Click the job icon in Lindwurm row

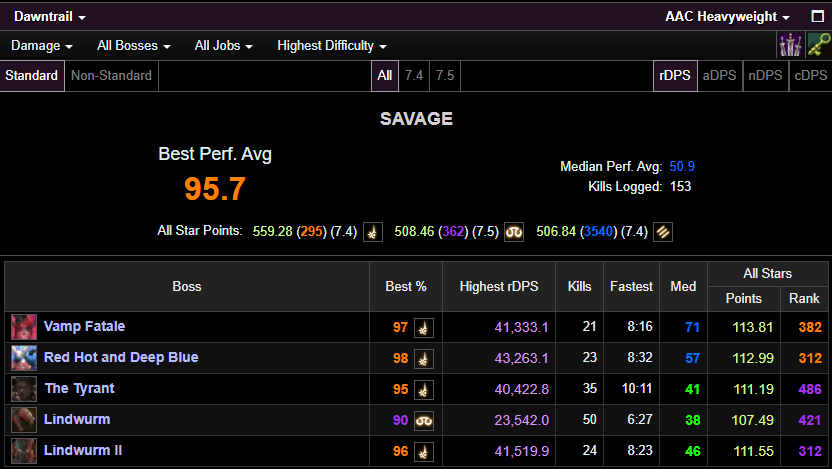[x=423, y=421]
